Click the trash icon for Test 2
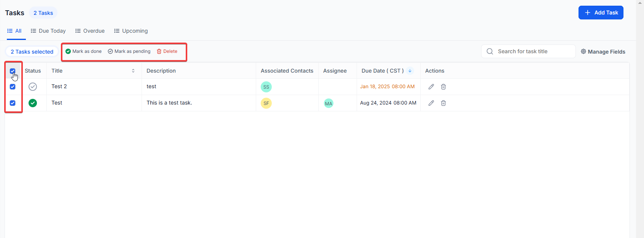The width and height of the screenshot is (644, 238). coord(443,87)
